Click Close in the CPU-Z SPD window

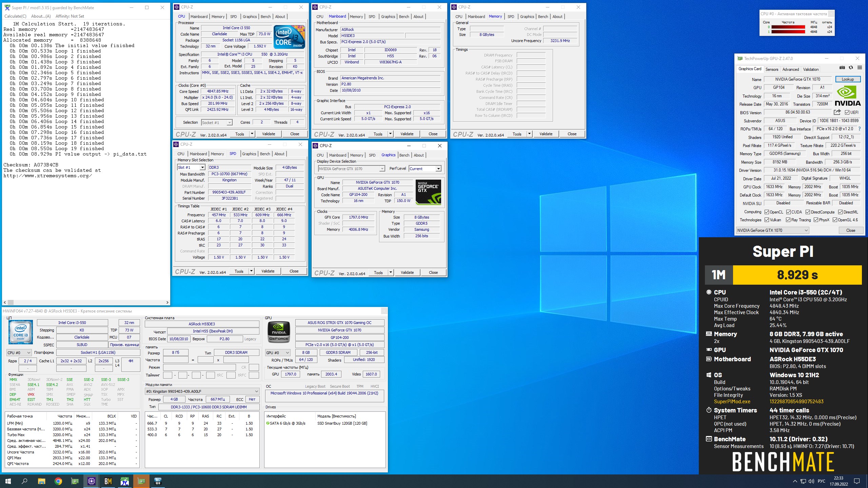294,271
